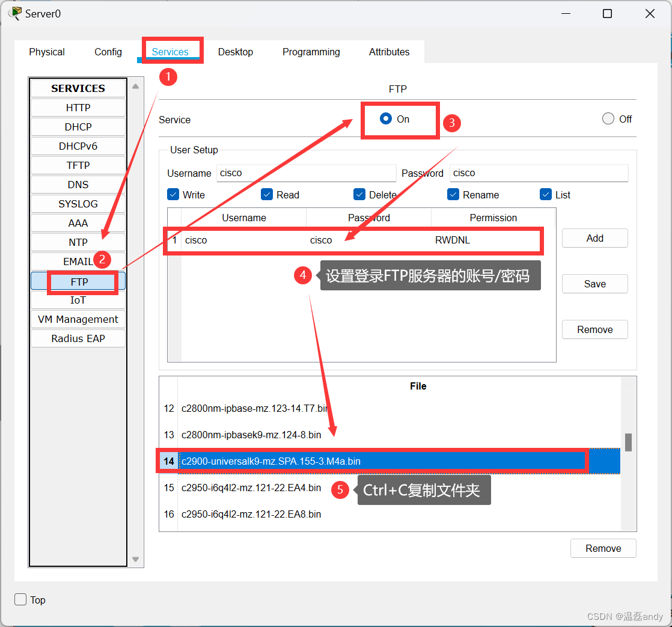Click the services list scroll up arrow
This screenshot has width=672, height=627.
click(135, 86)
